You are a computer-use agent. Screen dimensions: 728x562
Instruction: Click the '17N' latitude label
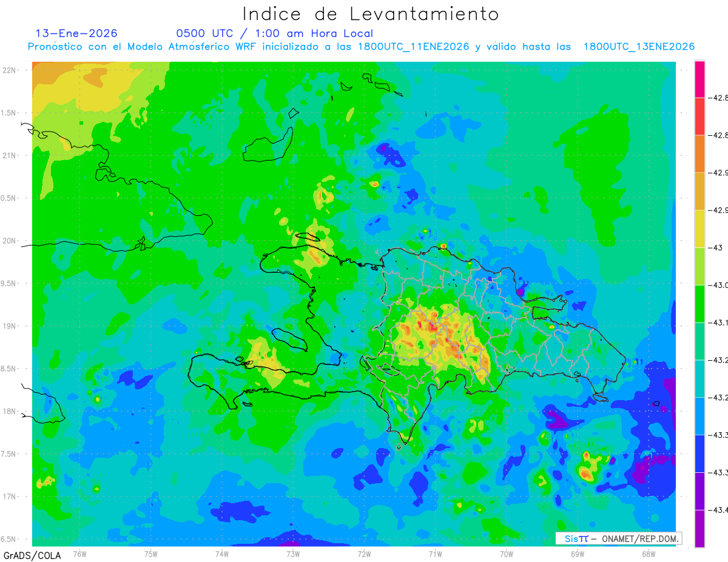[9, 497]
